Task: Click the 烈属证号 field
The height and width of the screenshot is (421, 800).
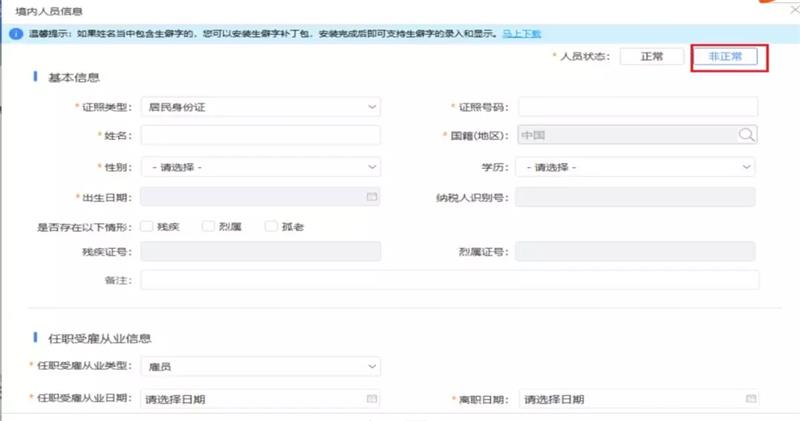Action: pos(635,252)
